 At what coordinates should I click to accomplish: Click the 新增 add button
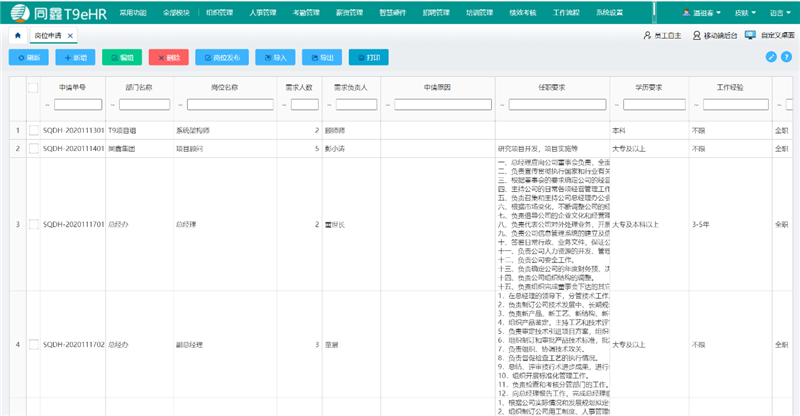coord(74,58)
